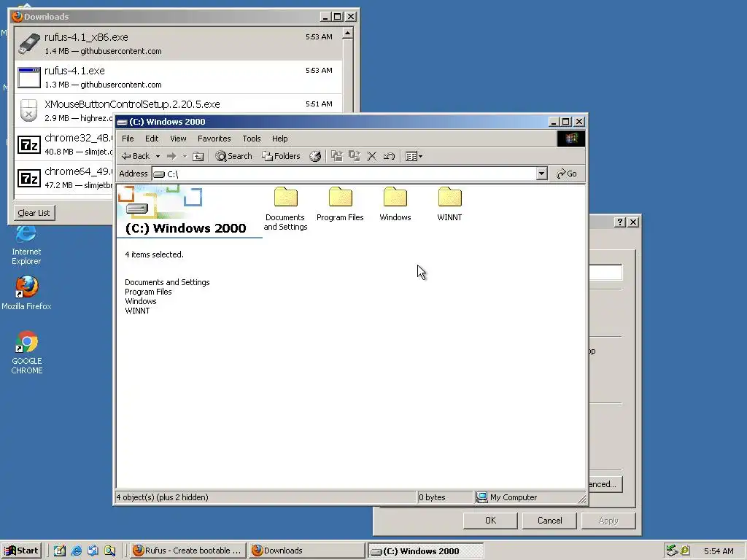
Task: Select rufus-4.1_x86.exe in Downloads
Action: [178, 44]
